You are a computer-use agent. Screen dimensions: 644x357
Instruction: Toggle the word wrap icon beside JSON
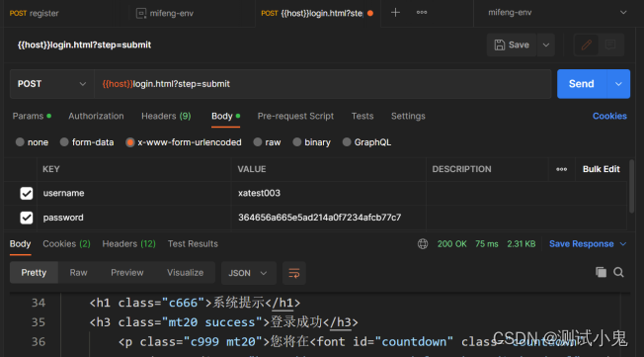294,273
